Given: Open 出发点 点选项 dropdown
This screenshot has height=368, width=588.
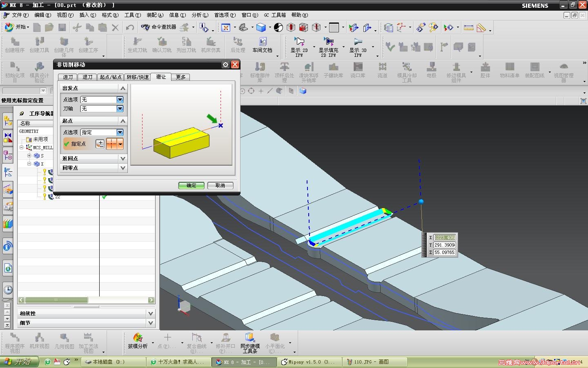Looking at the screenshot, I should (x=120, y=99).
